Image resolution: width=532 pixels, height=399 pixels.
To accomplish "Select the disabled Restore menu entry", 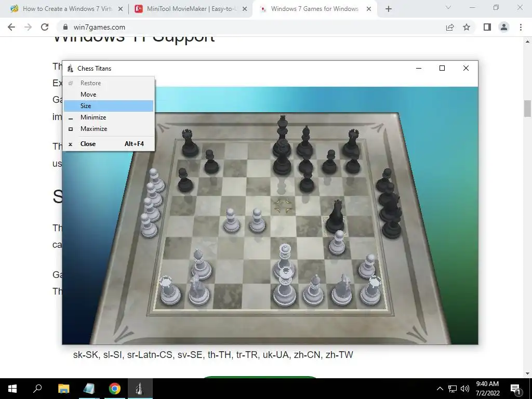I will click(x=109, y=83).
